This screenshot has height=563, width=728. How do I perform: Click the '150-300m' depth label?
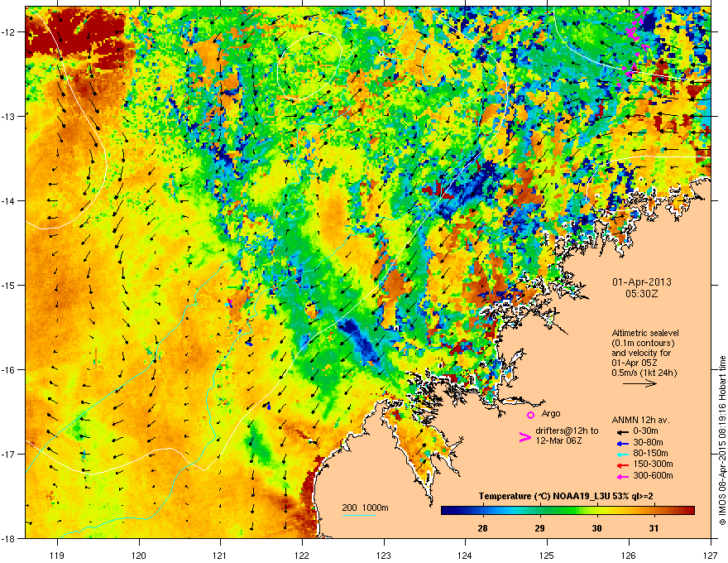(x=653, y=464)
